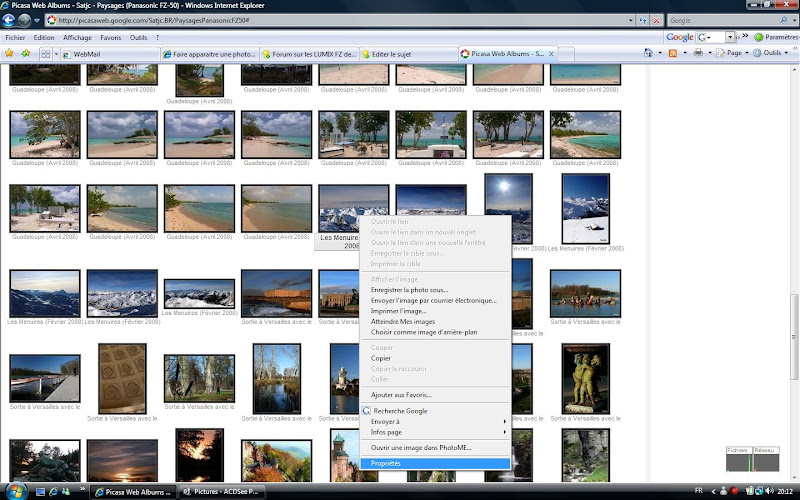Open the sunset silhouette tree thumbnail
The width and height of the screenshot is (800, 500).
(x=199, y=455)
